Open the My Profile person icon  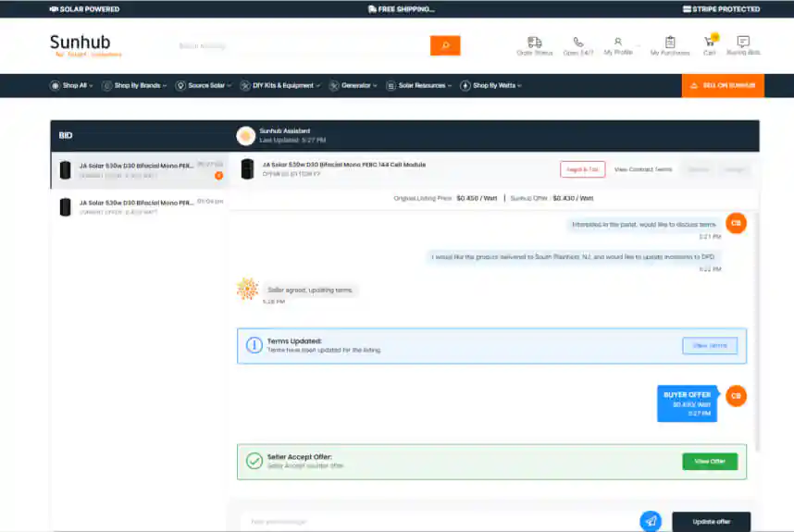pos(618,42)
